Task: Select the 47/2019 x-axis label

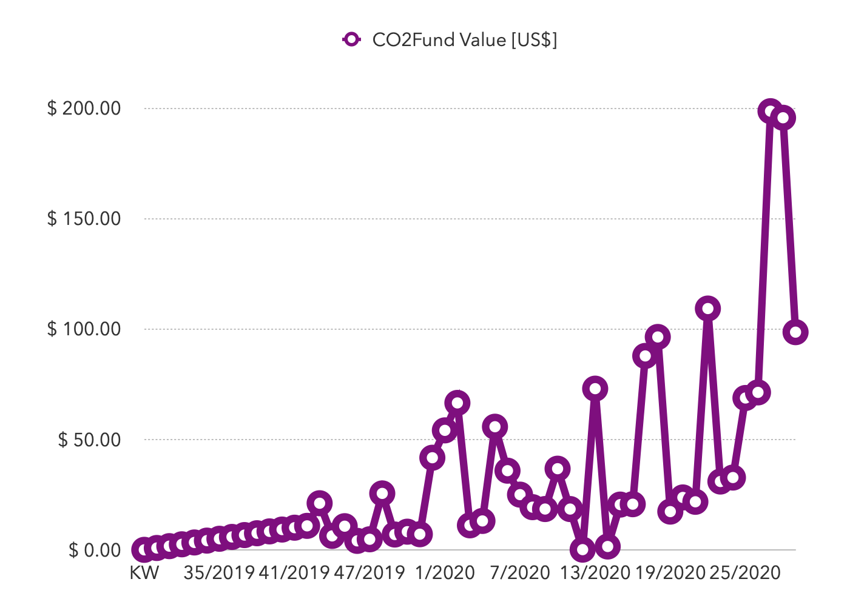Action: tap(369, 573)
